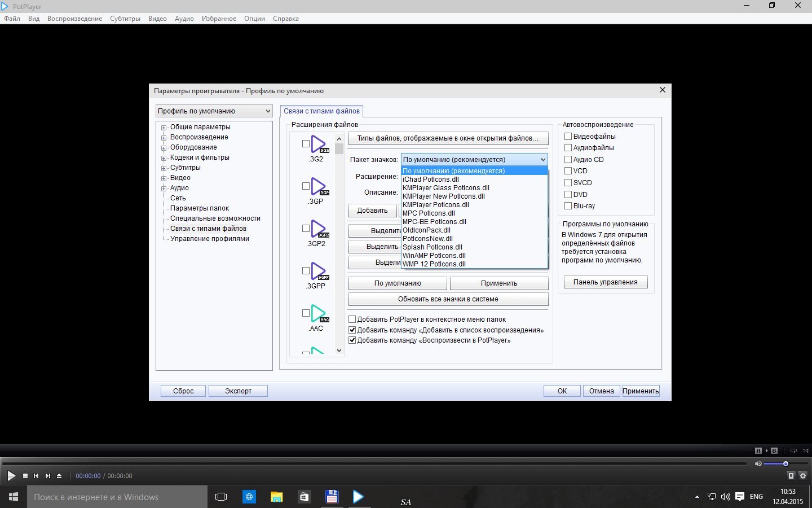
Task: Click the Next track icon
Action: [48, 476]
